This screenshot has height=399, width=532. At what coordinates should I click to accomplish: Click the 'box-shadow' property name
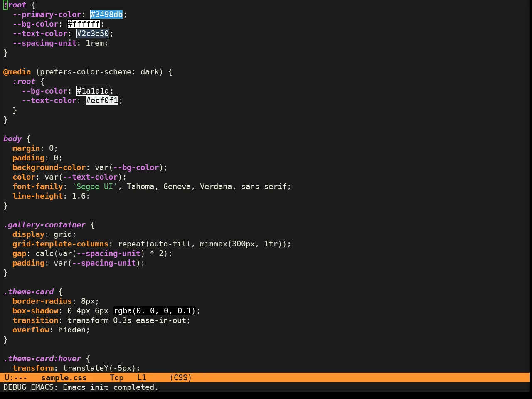35,311
